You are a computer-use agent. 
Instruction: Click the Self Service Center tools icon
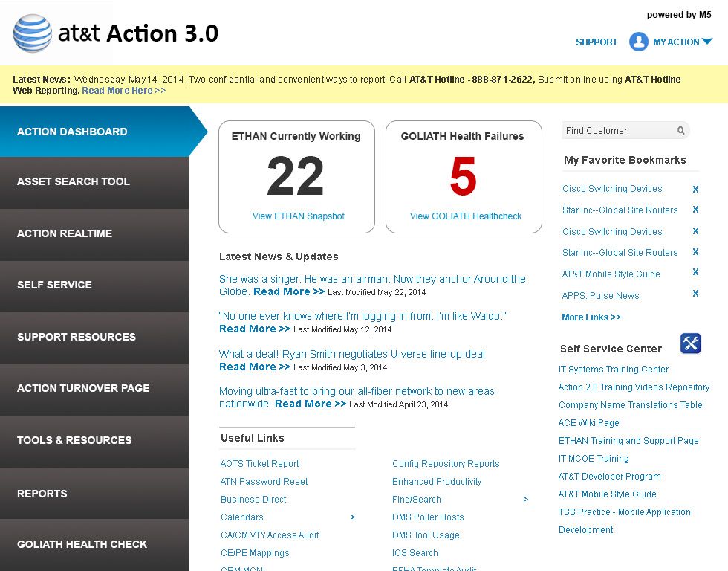click(x=690, y=343)
